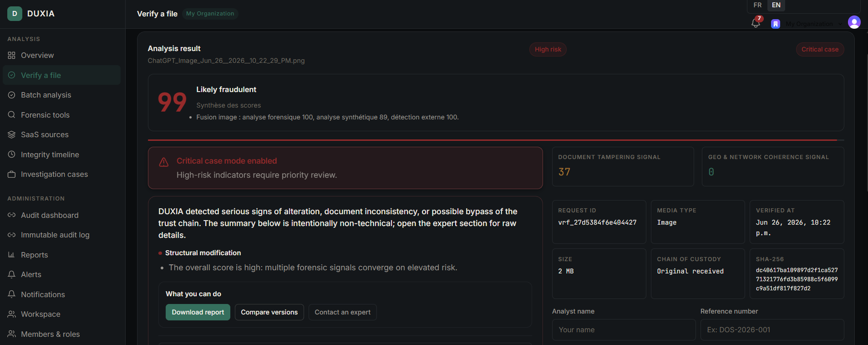Click the Critical case mode enabled heading

(227, 161)
